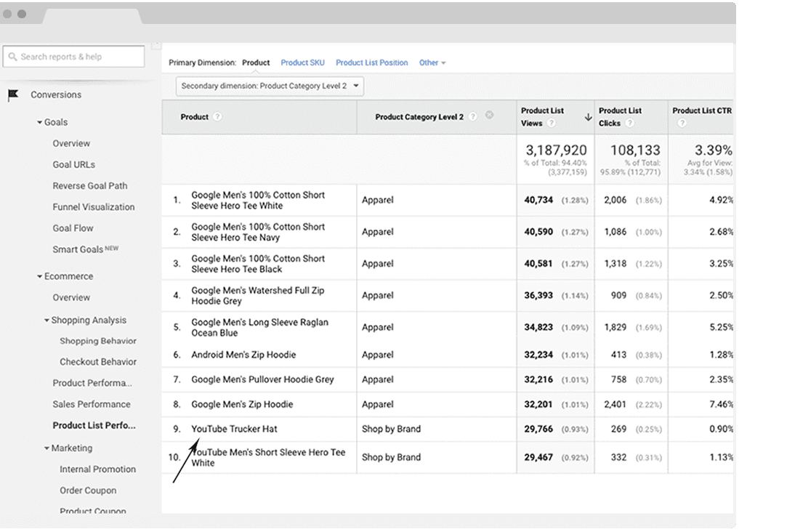Click the browser tab at top
The image size is (795, 532).
(x=92, y=16)
